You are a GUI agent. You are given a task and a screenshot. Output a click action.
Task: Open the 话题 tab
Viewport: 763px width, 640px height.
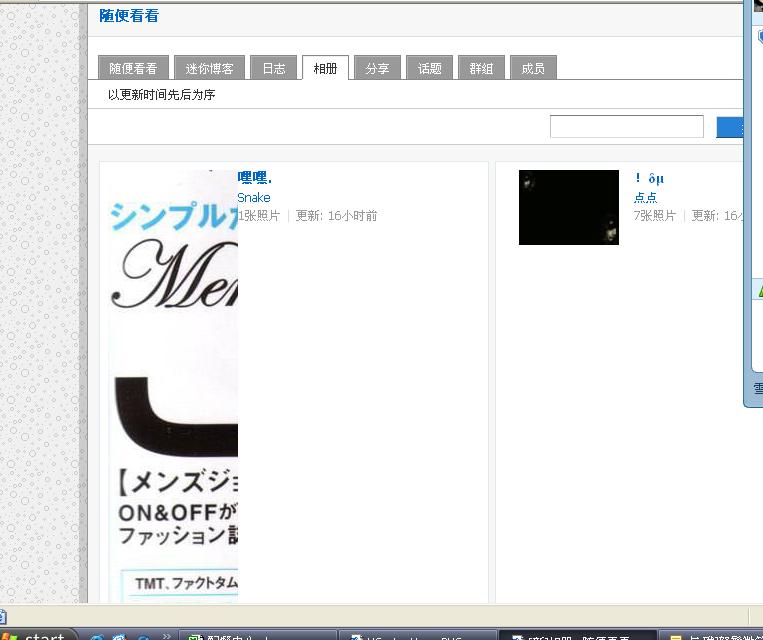429,68
